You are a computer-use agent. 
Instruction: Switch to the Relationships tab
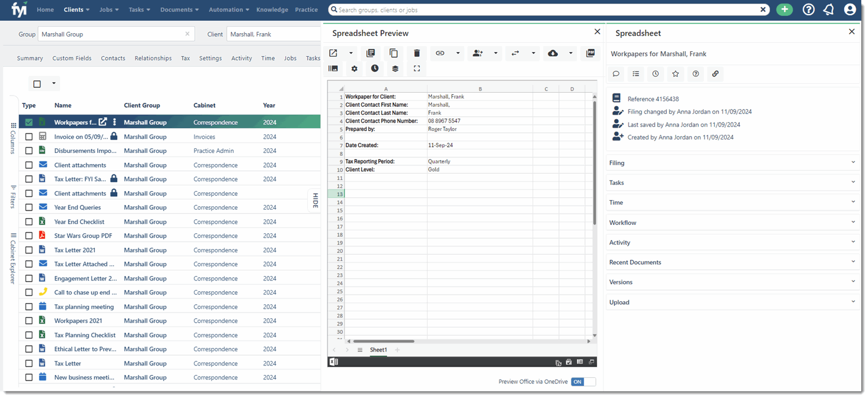point(153,58)
